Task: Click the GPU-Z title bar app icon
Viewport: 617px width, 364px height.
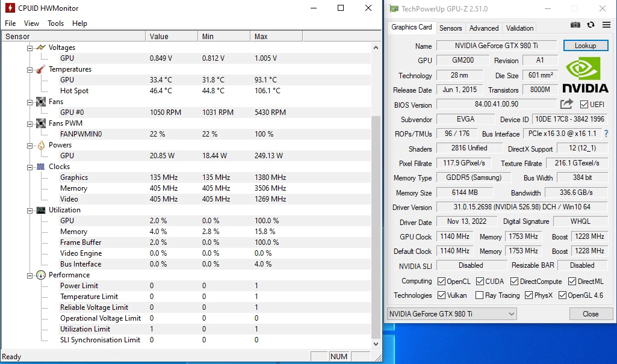Action: point(394,8)
